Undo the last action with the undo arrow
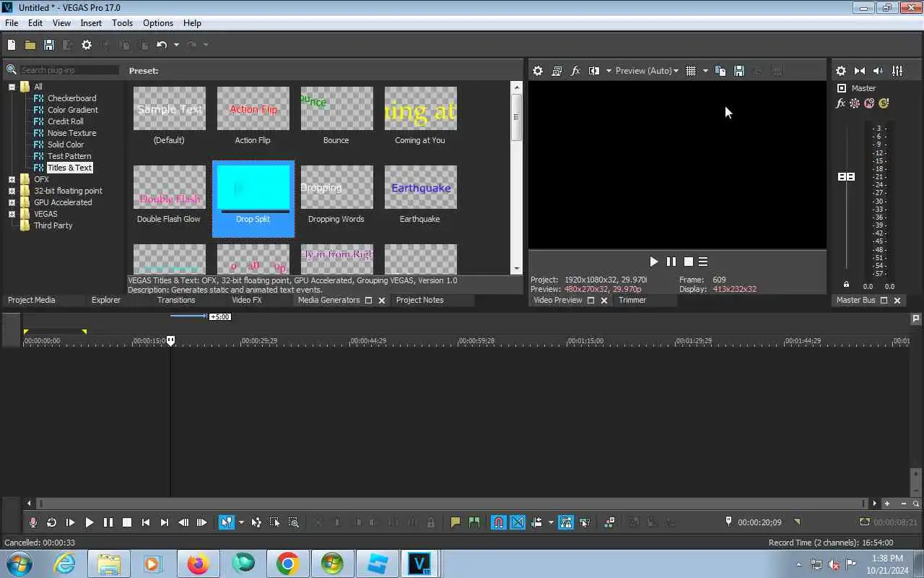The width and height of the screenshot is (924, 578). (x=162, y=45)
